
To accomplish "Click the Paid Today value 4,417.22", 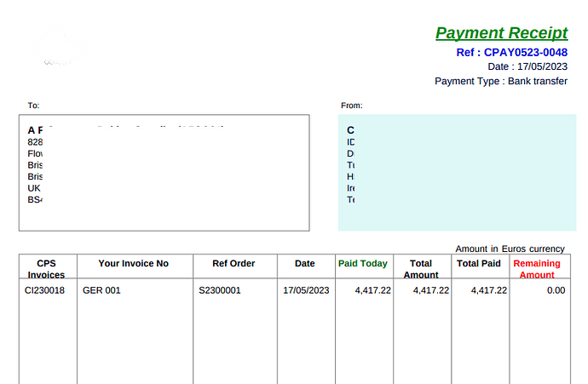I will [372, 290].
